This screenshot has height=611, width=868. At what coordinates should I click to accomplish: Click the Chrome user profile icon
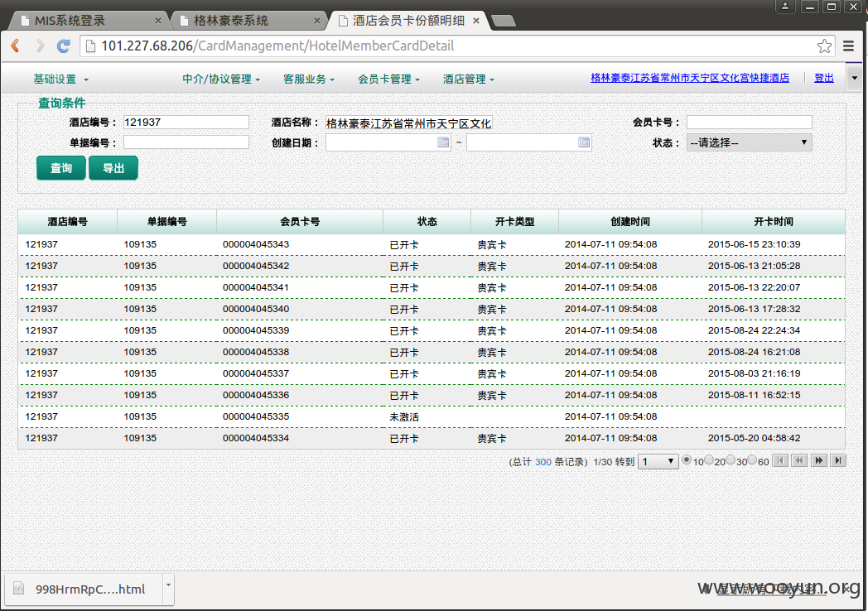point(785,7)
